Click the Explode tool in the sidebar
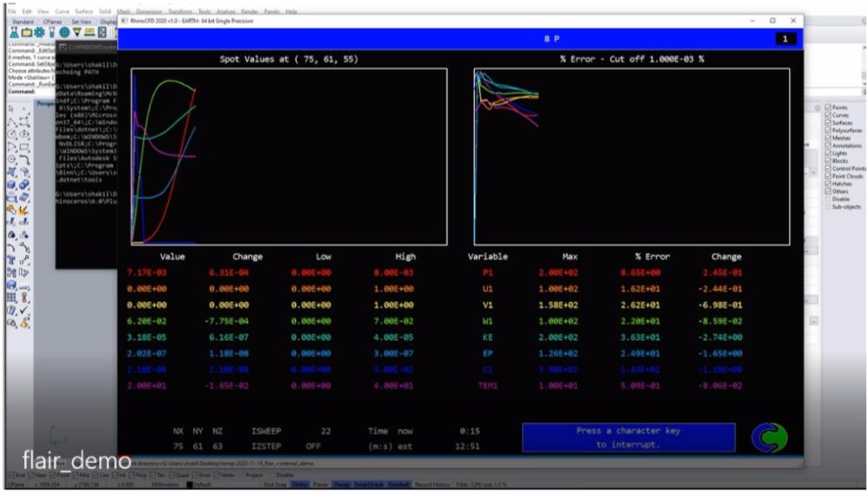The height and width of the screenshot is (491, 868). pos(24,209)
